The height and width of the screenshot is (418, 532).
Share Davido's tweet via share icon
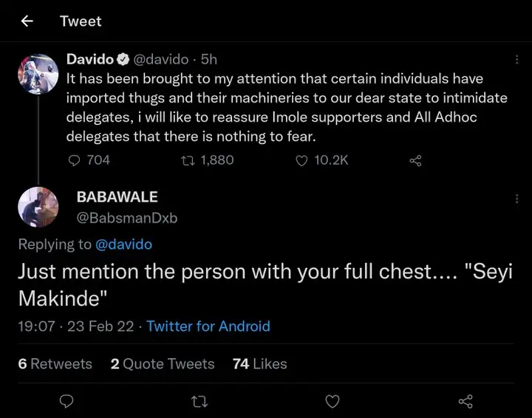tap(415, 160)
